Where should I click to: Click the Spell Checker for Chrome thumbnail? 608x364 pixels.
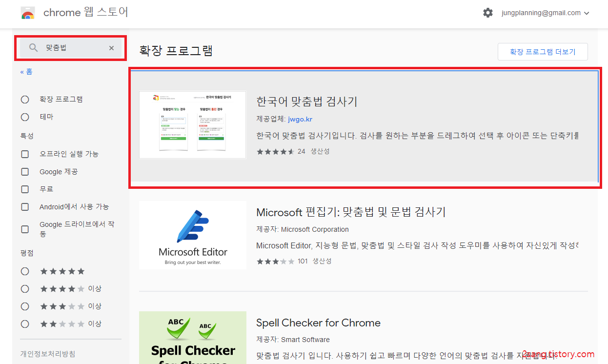pyautogui.click(x=193, y=338)
